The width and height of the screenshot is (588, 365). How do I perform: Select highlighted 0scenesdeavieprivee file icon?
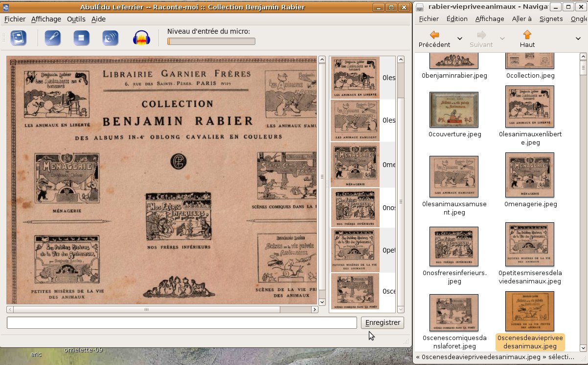click(x=530, y=311)
